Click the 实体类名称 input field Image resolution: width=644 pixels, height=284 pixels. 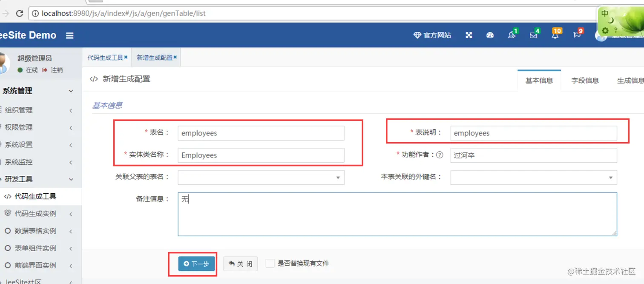point(261,155)
